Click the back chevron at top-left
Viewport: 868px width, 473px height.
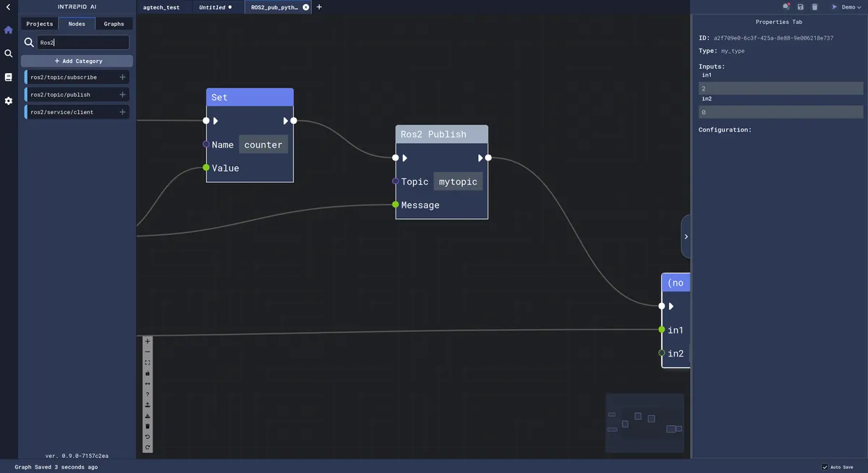8,7
